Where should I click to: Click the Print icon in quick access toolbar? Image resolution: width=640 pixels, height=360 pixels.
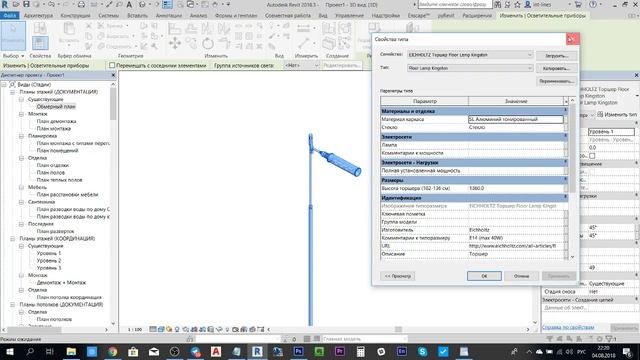click(81, 4)
